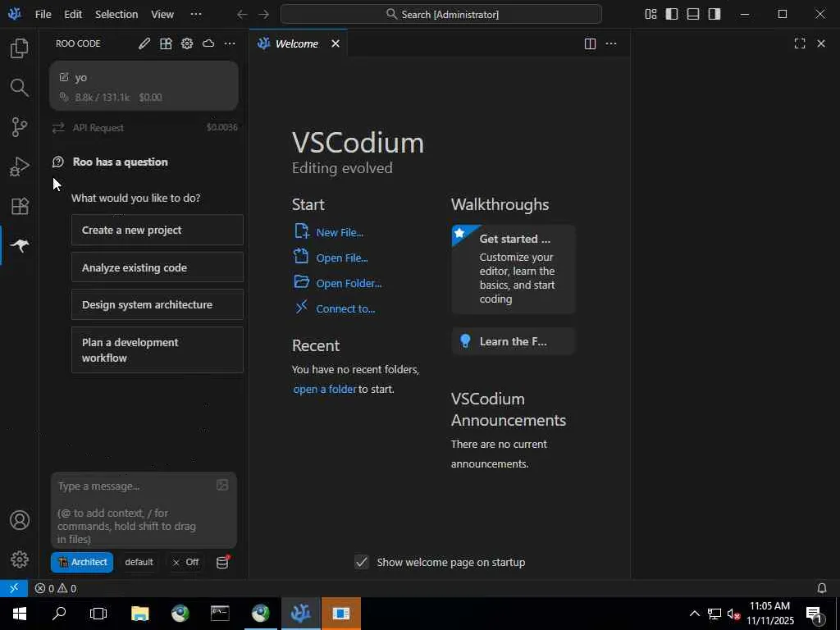Click the Connect to link
The height and width of the screenshot is (630, 840).
tap(345, 308)
